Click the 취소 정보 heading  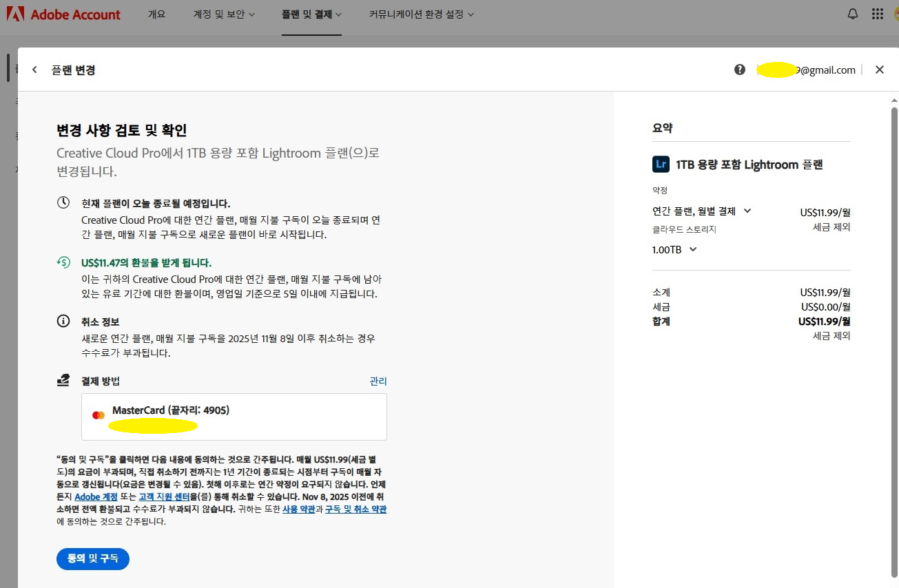pos(101,322)
